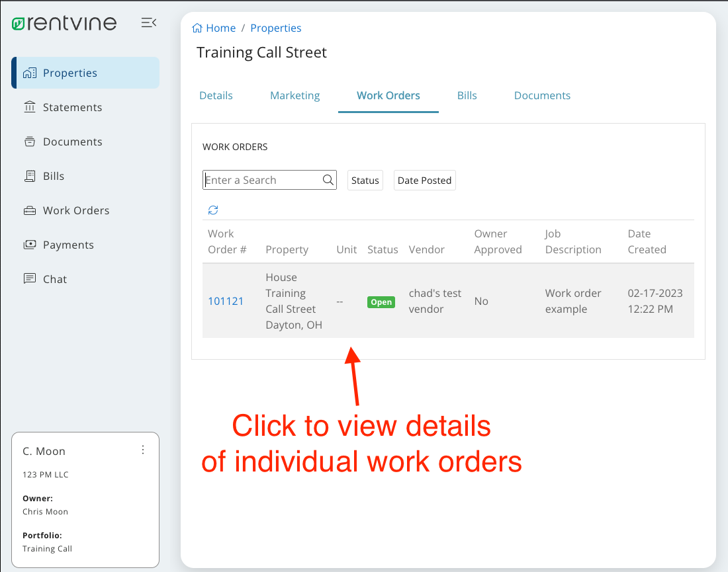Image resolution: width=728 pixels, height=572 pixels.
Task: Click the search magnifier icon
Action: point(328,180)
